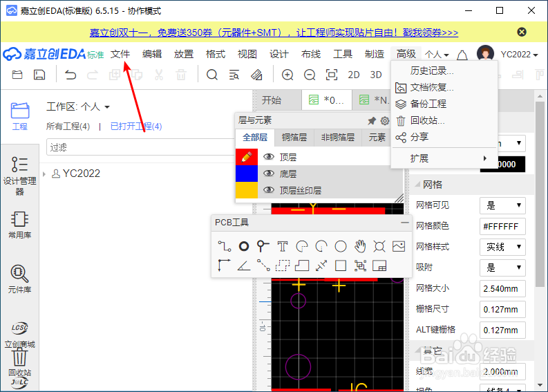Viewport: 548px width, 392px height.
Task: Choose 备份工程 from the 高级 menu
Action: click(444, 104)
